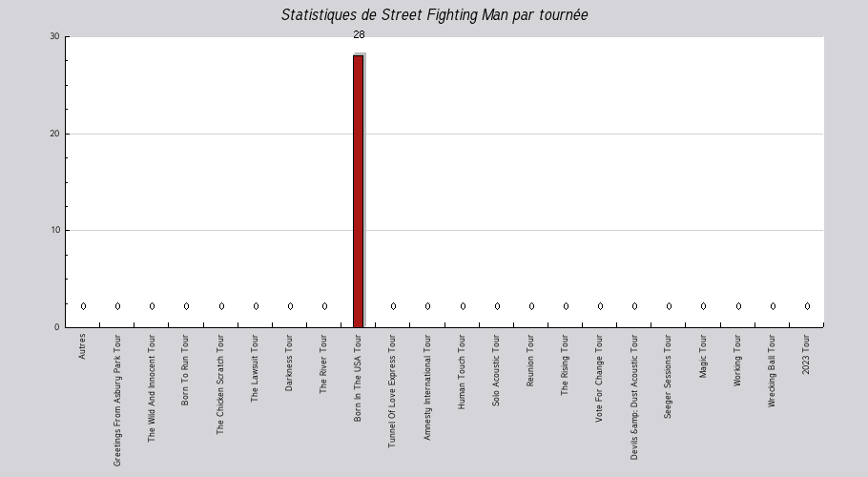868x477 pixels.
Task: Select Seeger Sessions Tour label
Action: coord(668,376)
